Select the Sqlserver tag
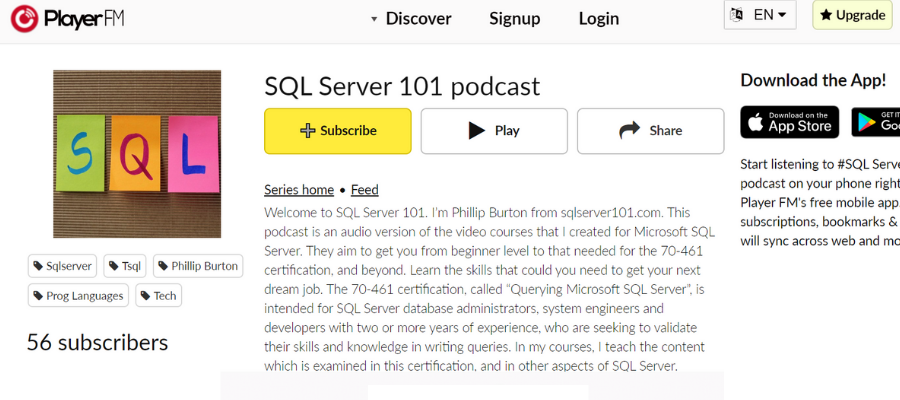This screenshot has height=400, width=900. point(63,266)
